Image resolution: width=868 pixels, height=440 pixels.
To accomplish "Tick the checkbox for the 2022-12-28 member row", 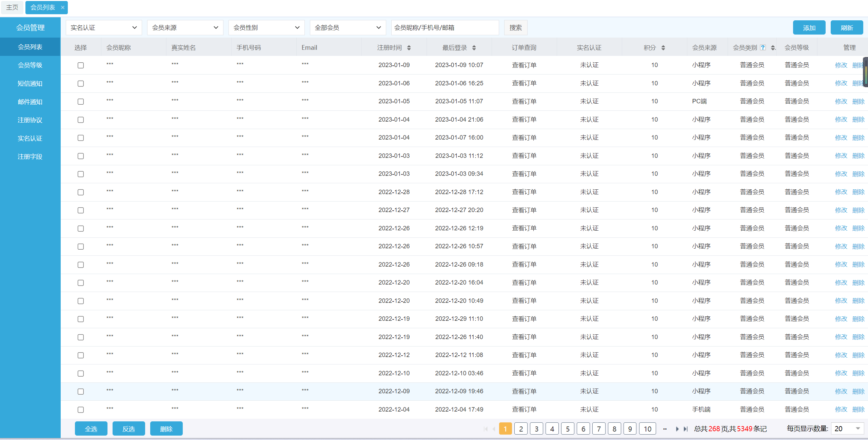I will click(x=81, y=192).
